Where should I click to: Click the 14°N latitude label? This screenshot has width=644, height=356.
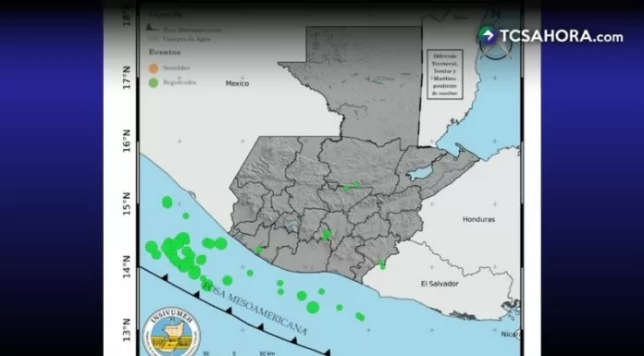(127, 267)
